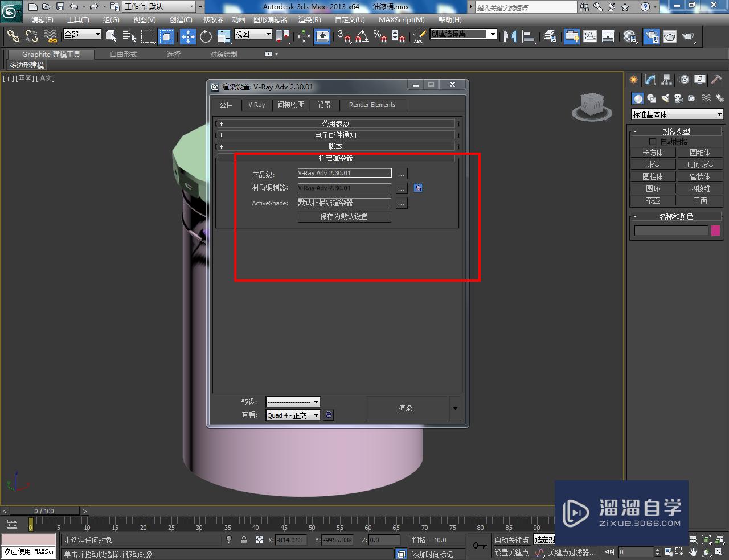Click the Mirror tool icon
Image resolution: width=729 pixels, height=560 pixels.
pos(510,36)
